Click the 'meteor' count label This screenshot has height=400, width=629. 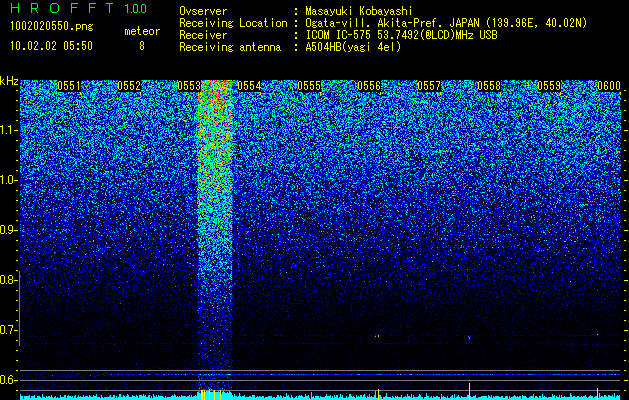coord(142,31)
